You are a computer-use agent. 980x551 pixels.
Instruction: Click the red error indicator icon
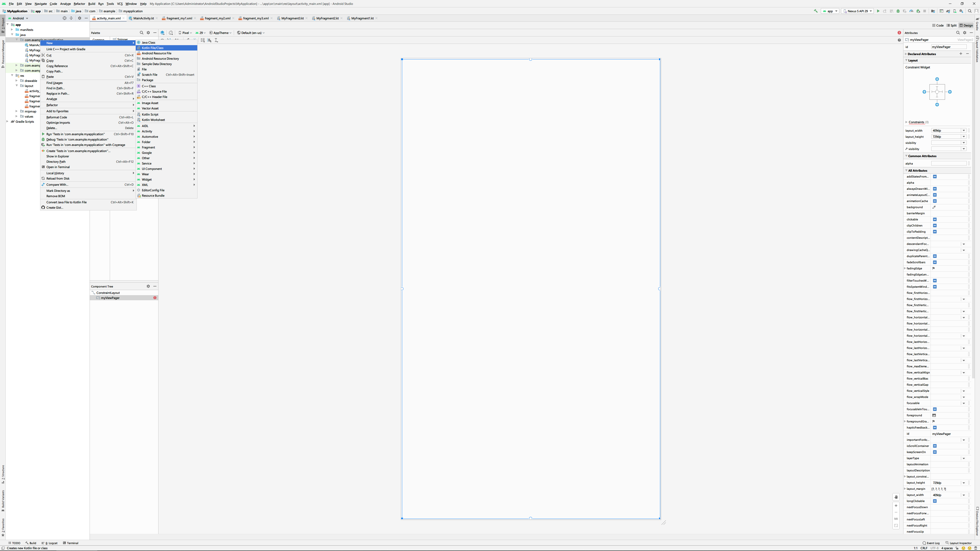point(899,33)
